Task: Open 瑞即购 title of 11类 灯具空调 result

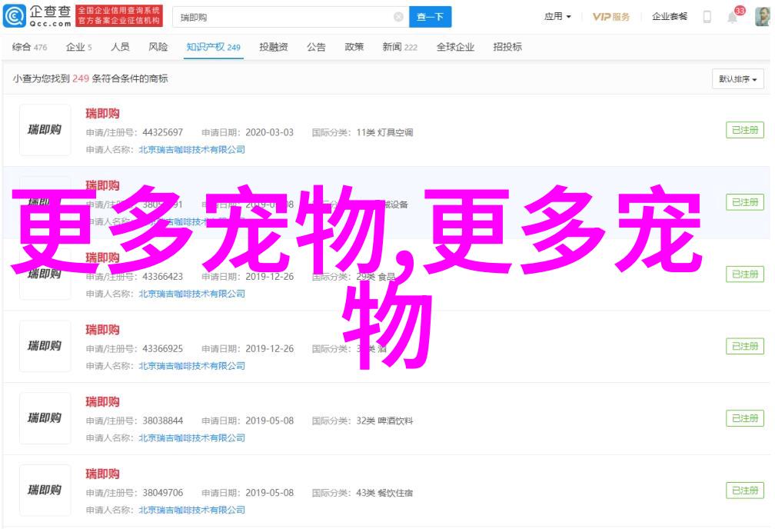Action: coord(102,114)
